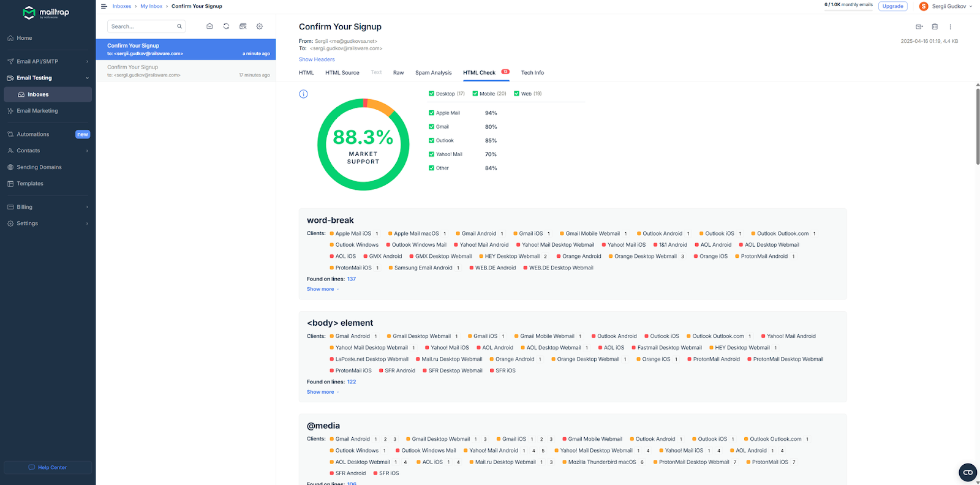Uncheck the Desktop (17) checkbox

pyautogui.click(x=431, y=94)
